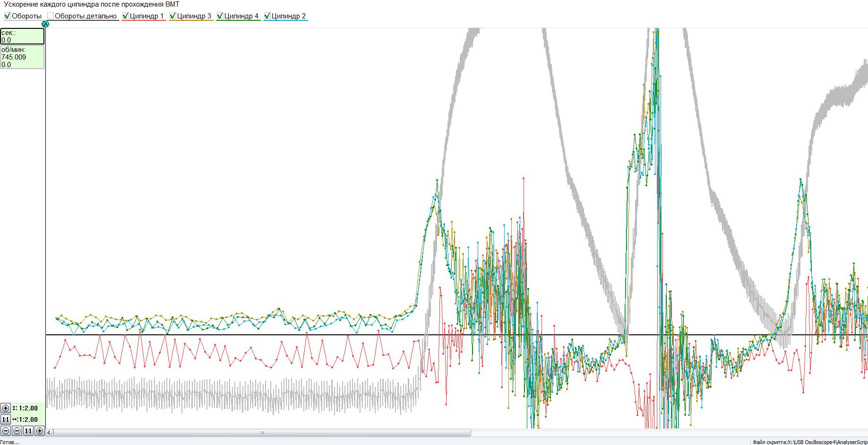The width and height of the screenshot is (868, 445).
Task: Click the horizontal zoom-out minus button
Action: [17, 431]
